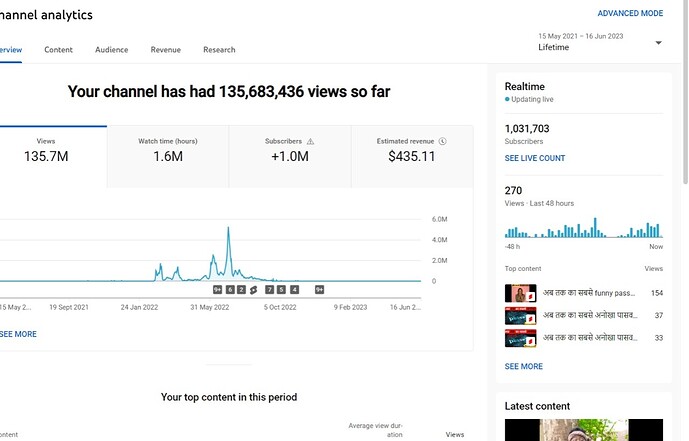Viewport: 689px width, 441px height.
Task: Open the 'funny pass...' video title
Action: [x=589, y=293]
